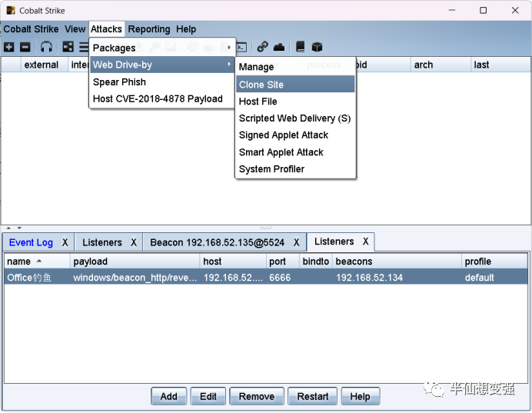
Task: Click the Restart listener button
Action: [x=312, y=396]
